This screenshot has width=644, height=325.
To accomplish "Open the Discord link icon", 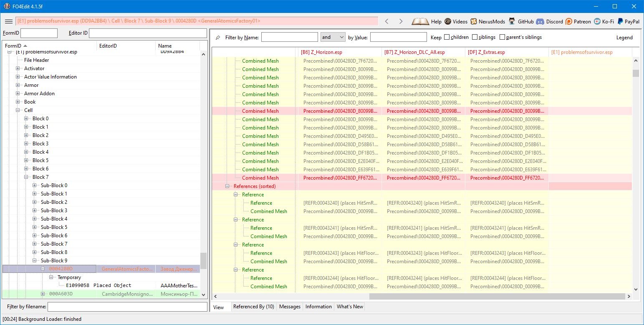I will point(540,21).
